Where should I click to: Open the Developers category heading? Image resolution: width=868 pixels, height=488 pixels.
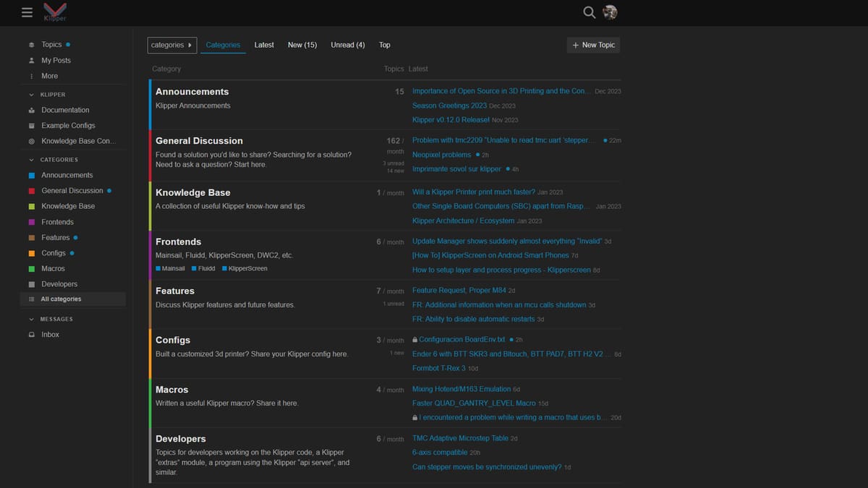point(181,439)
